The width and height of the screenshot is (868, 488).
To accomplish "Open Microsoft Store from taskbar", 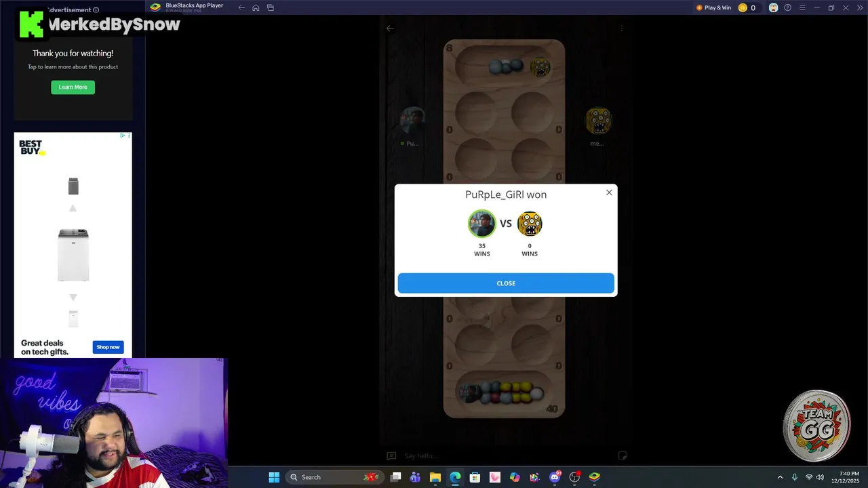I will coord(475,477).
